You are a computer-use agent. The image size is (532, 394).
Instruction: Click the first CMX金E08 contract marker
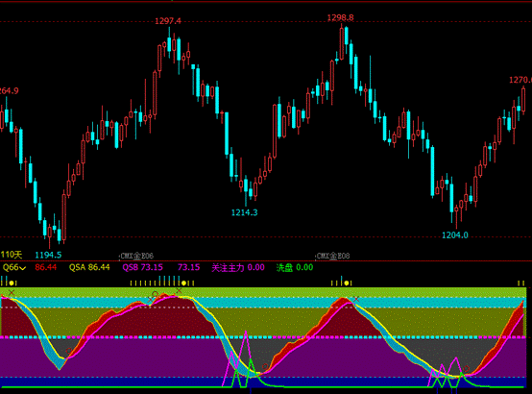tap(137, 256)
